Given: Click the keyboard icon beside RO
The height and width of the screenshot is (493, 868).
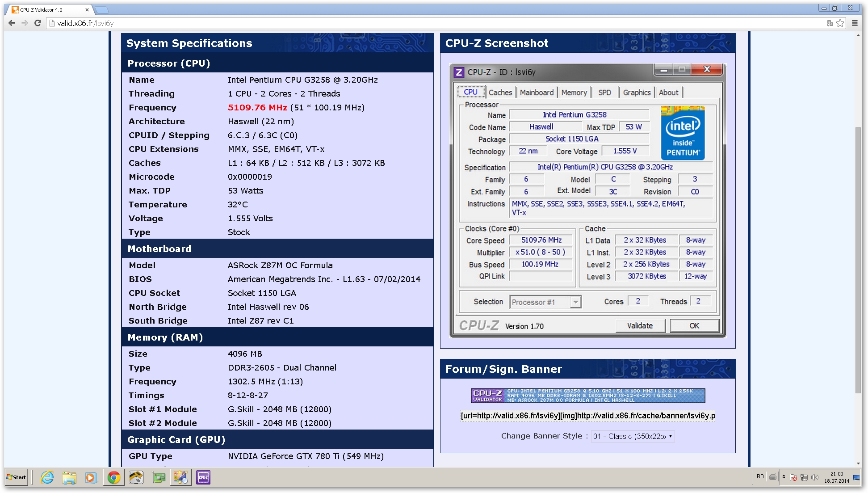Looking at the screenshot, I should pyautogui.click(x=773, y=477).
